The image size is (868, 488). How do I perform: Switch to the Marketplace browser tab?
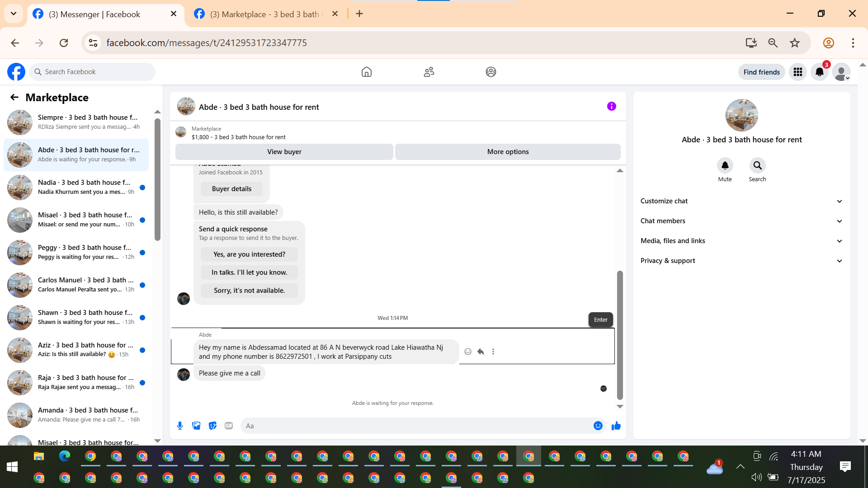[264, 14]
